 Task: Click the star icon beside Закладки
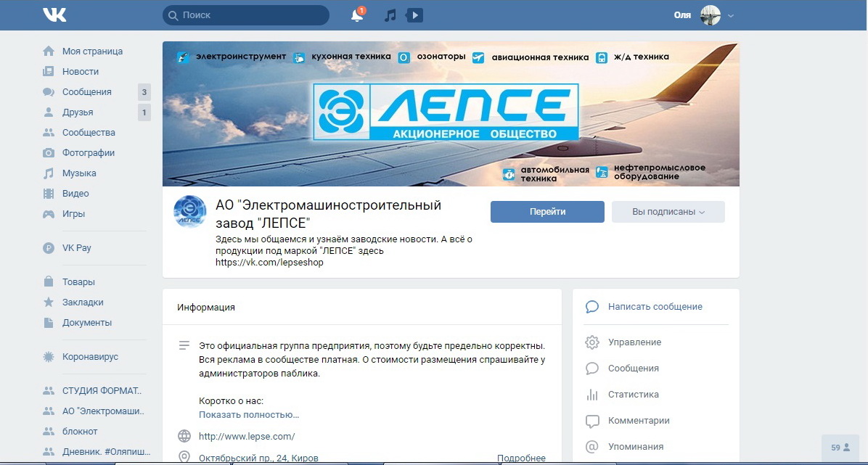pos(49,303)
